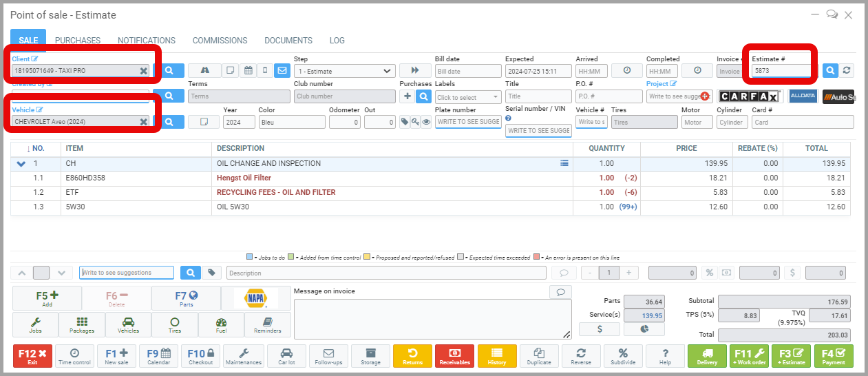868x376 pixels.
Task: Increase quantity with the plus stepper
Action: (628, 273)
